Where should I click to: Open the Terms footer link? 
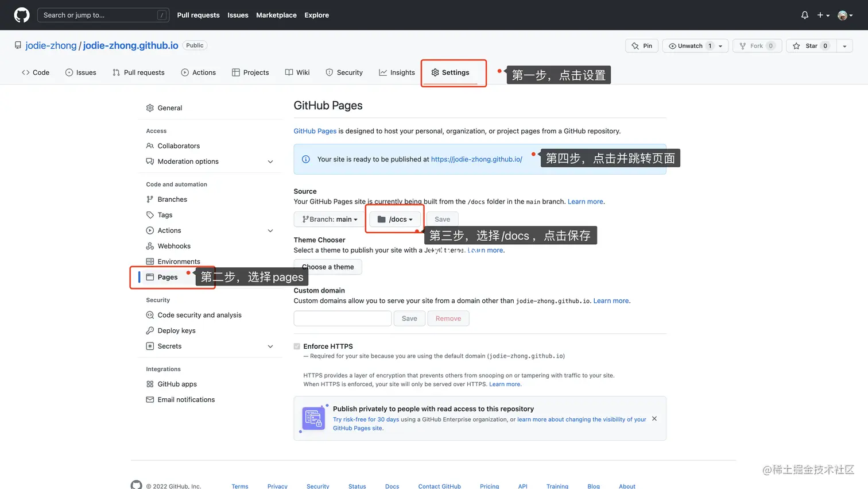(x=240, y=486)
